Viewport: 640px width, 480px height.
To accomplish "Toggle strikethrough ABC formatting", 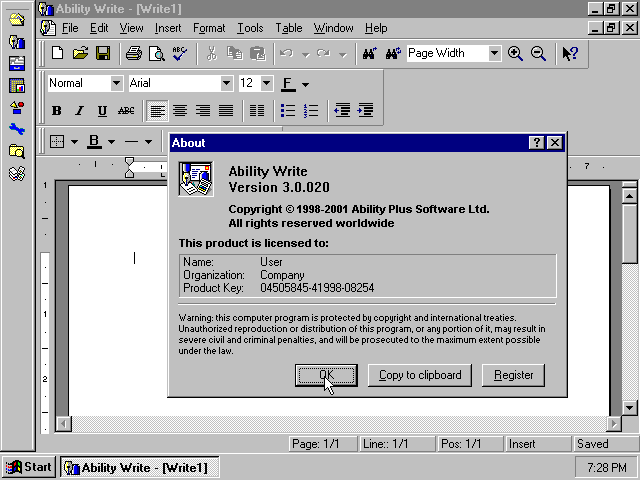I will (x=126, y=111).
